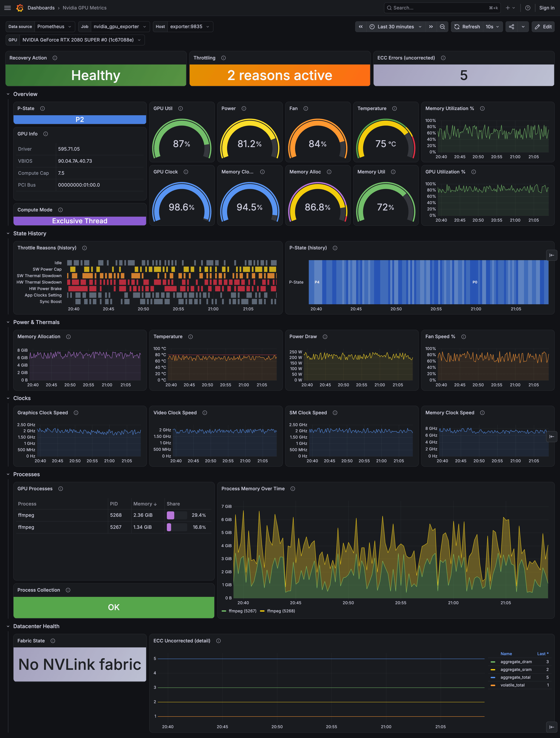Collapse the State History section
Screen dimensions: 560x738
tap(8, 233)
